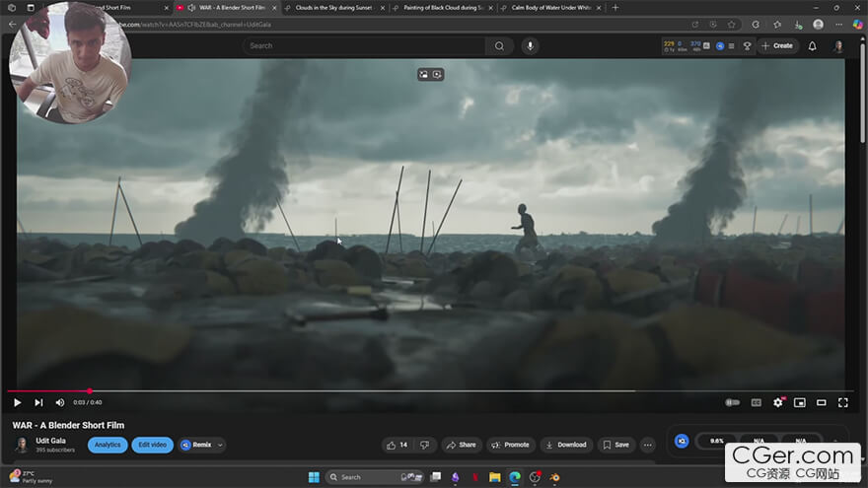Click the trophy icon in YouTube header
This screenshot has height=488, width=868.
[x=747, y=46]
